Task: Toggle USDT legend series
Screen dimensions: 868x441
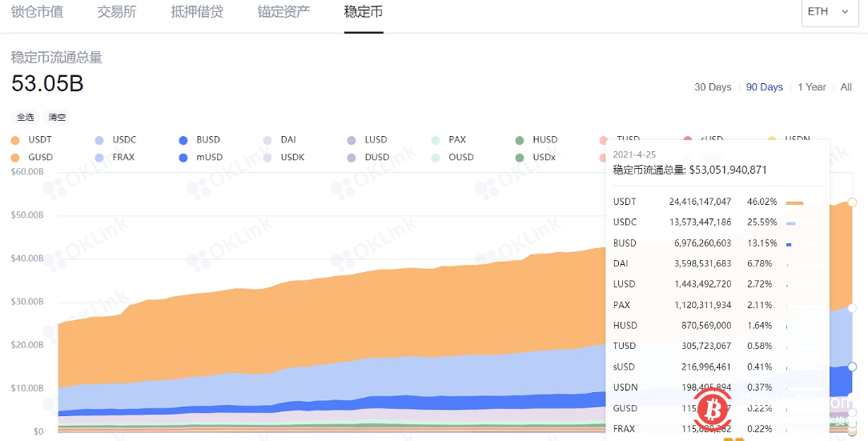Action: point(31,140)
